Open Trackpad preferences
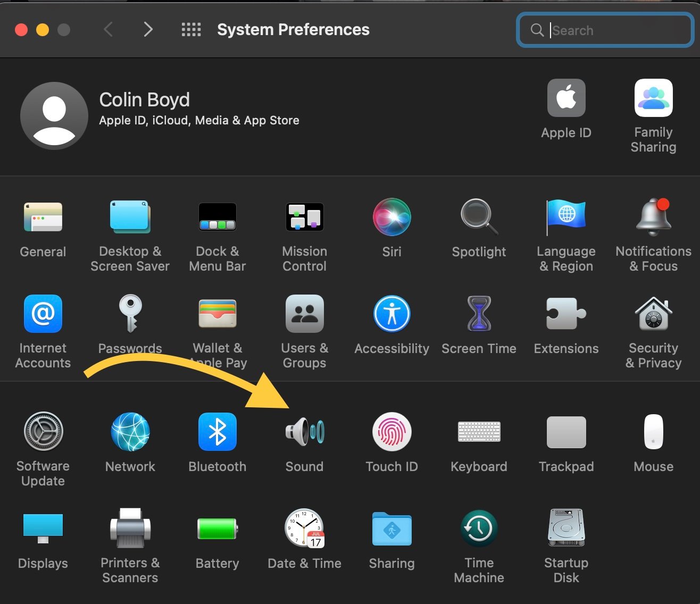 tap(566, 432)
